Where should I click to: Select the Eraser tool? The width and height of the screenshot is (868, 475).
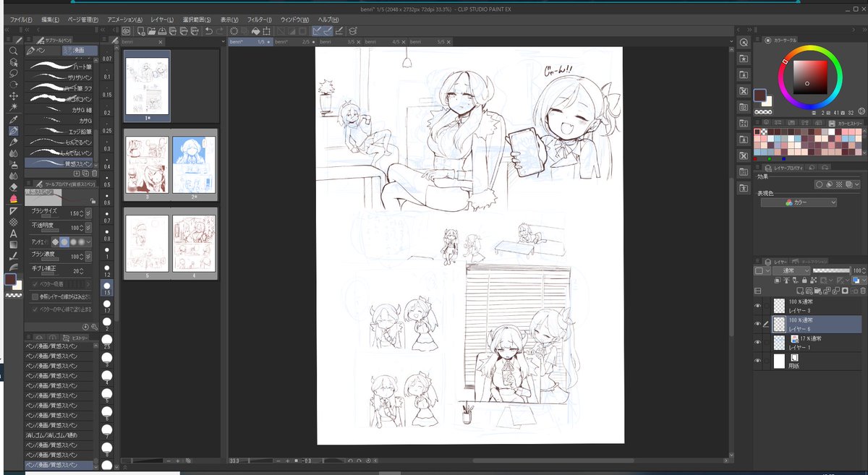(x=13, y=187)
